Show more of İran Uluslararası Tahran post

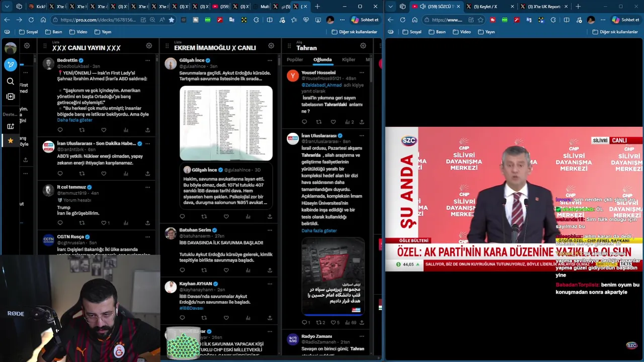click(319, 231)
